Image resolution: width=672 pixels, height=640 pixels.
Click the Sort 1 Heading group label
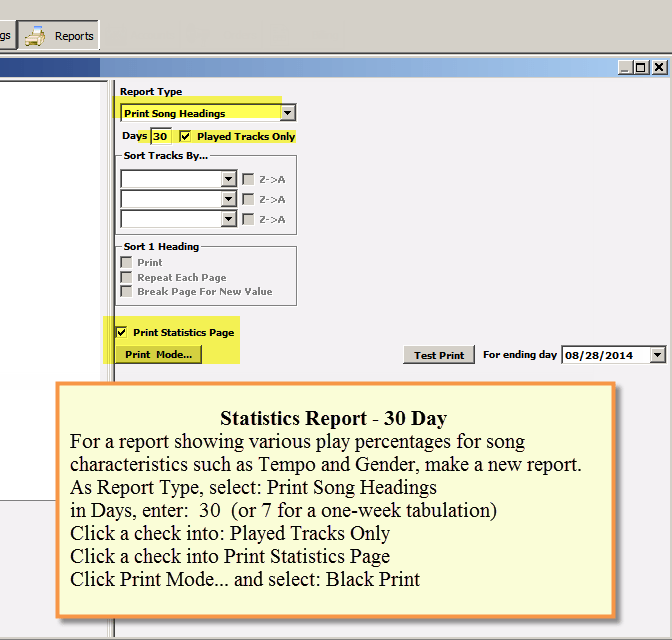pyautogui.click(x=162, y=246)
